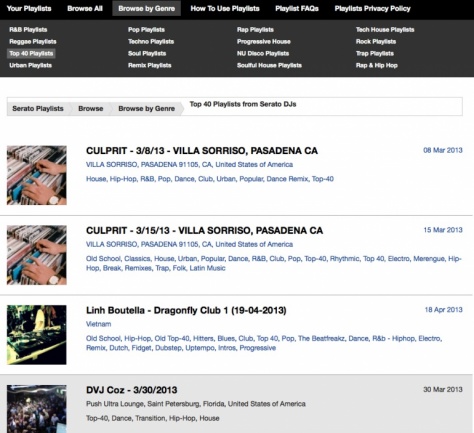Open CULPRIT 3/15/13 thumbnail image
Viewport: 474px width, 433px height.
point(37,255)
